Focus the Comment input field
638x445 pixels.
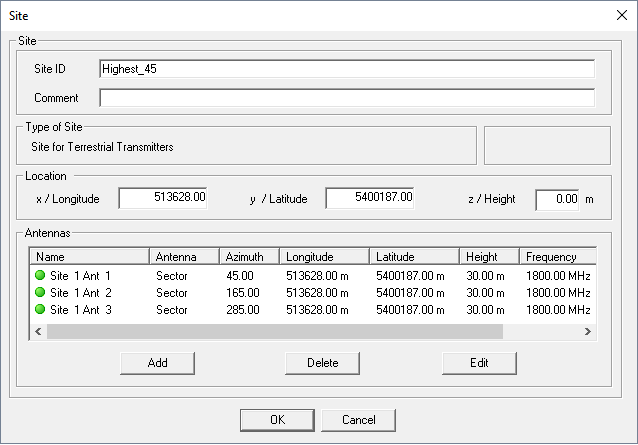[x=346, y=98]
